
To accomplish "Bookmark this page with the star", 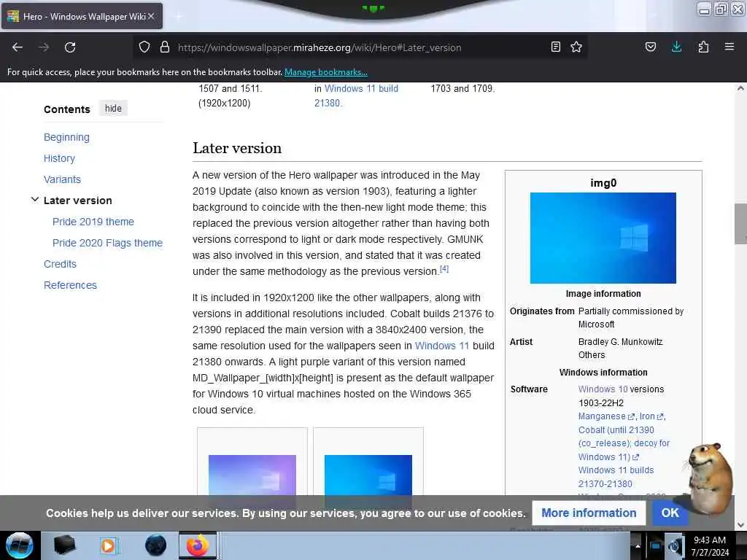I will pyautogui.click(x=576, y=47).
